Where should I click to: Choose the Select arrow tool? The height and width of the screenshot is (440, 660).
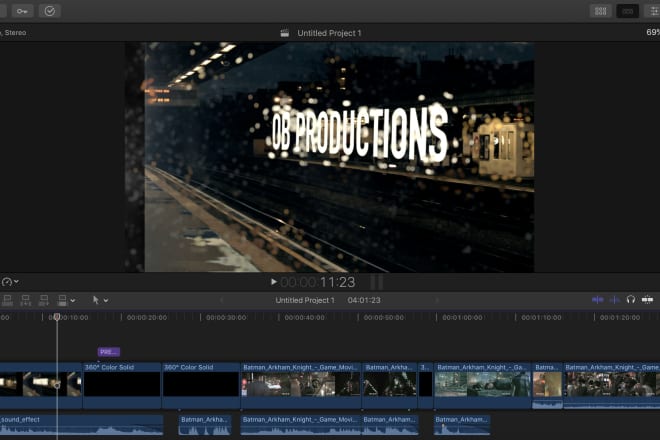click(x=96, y=300)
